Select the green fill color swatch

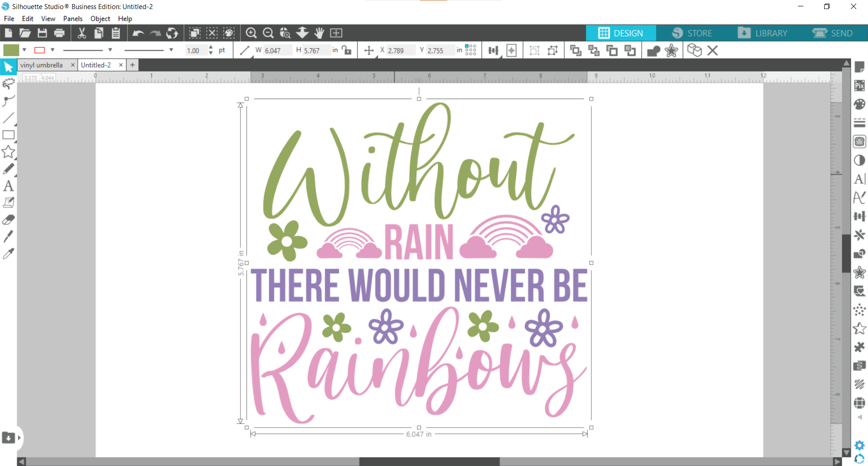coord(11,50)
